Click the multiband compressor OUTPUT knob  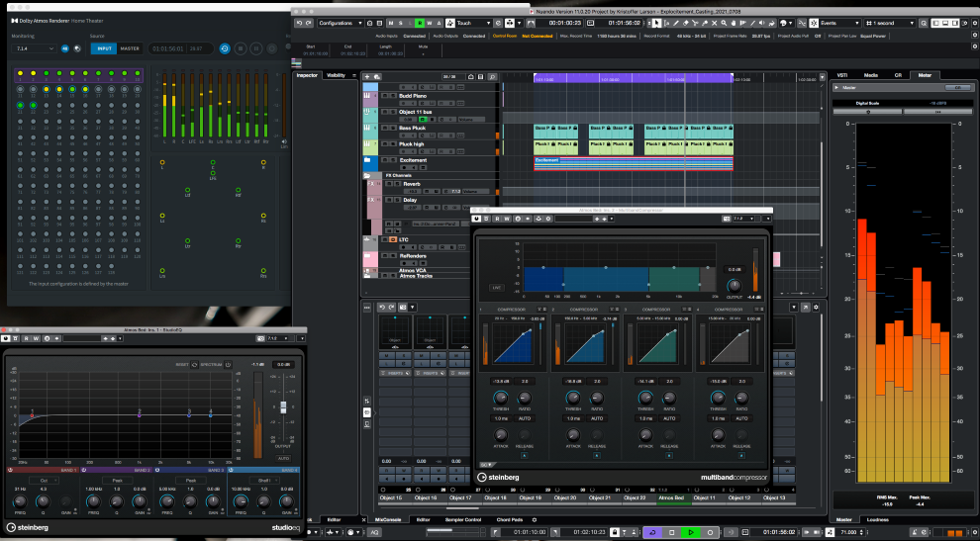pos(735,286)
